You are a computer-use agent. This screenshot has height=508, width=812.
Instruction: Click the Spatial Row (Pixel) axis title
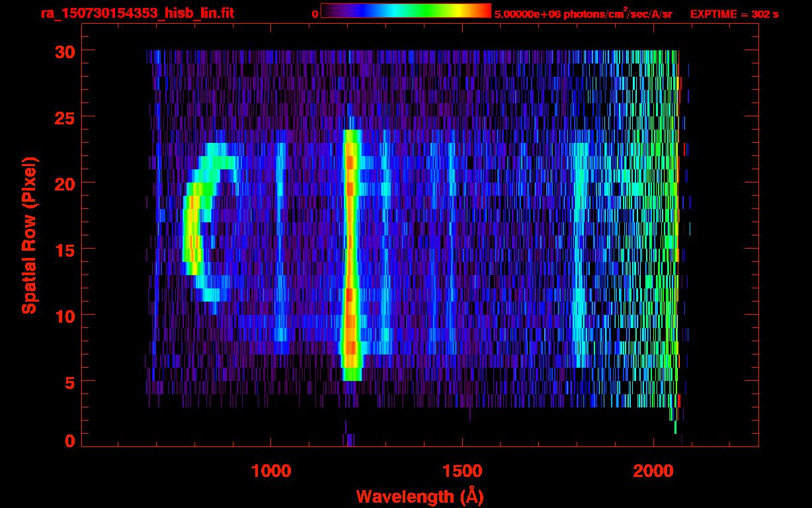tap(29, 235)
